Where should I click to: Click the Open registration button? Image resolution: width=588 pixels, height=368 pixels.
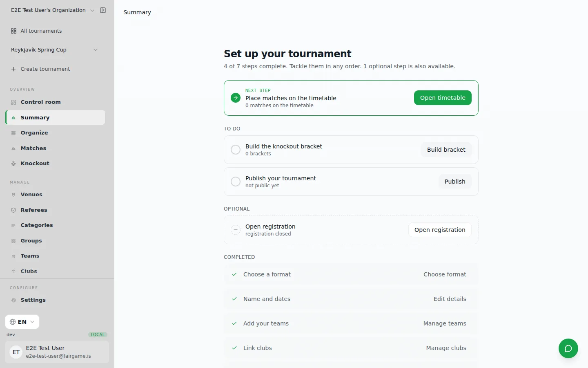(440, 230)
